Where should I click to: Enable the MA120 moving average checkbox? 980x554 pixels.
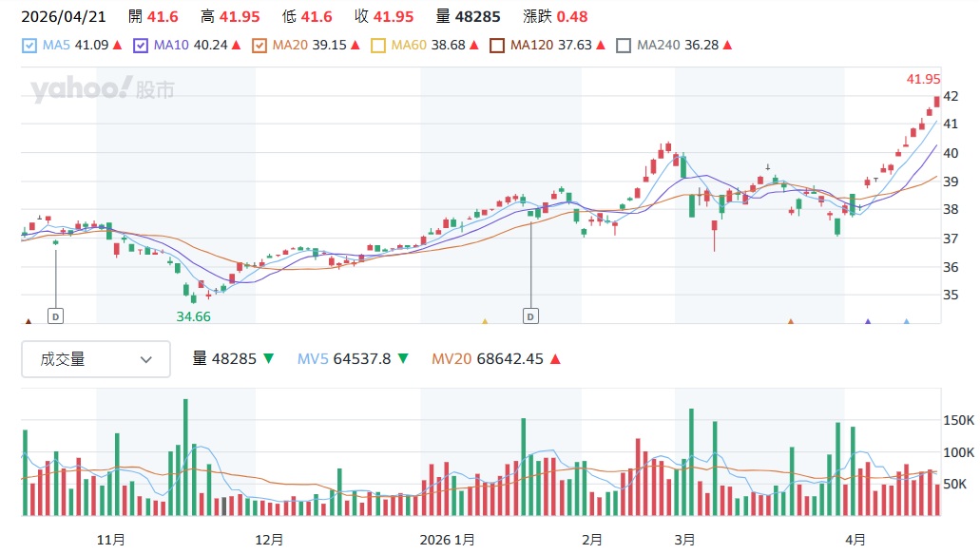(497, 45)
